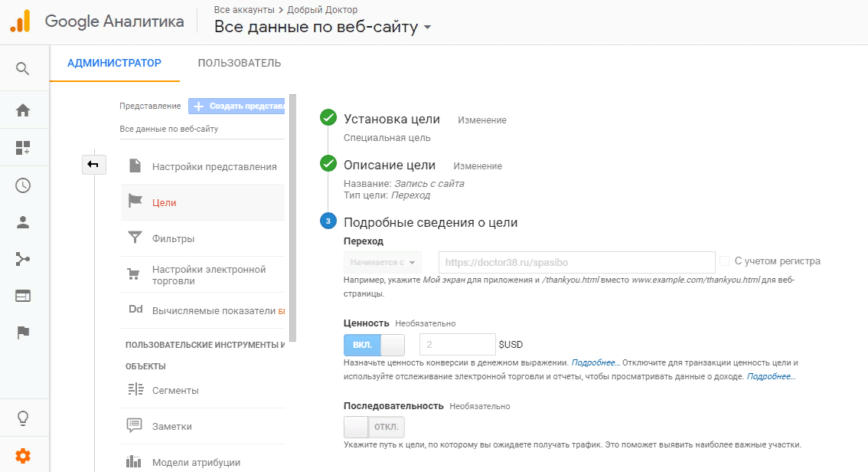Screen dimensions: 868x472
Task: Click the orange Admin gear icon
Action: pyautogui.click(x=23, y=456)
